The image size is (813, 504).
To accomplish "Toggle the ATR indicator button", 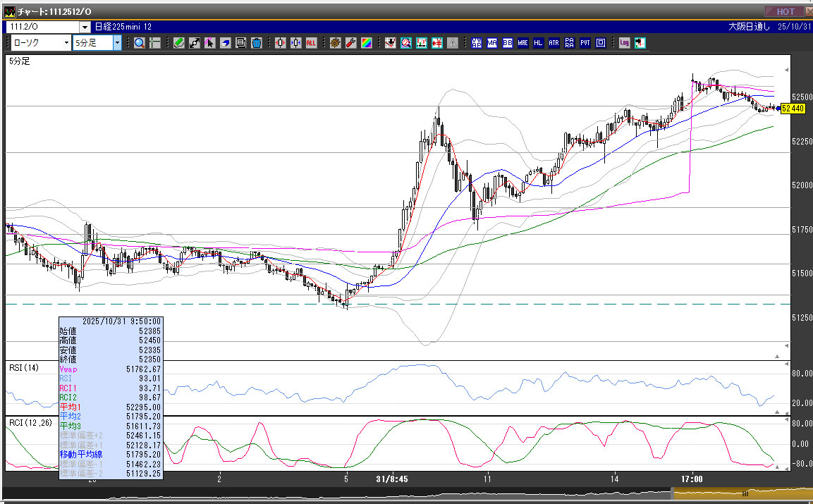I will click(x=554, y=43).
